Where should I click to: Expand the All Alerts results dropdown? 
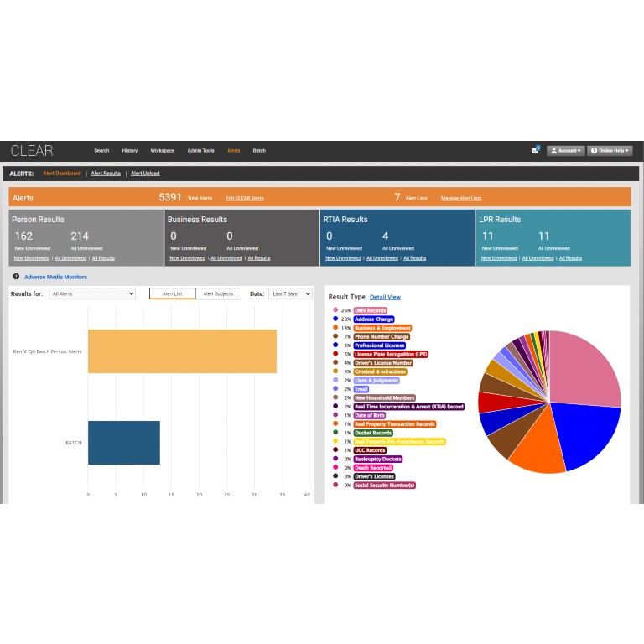[92, 293]
